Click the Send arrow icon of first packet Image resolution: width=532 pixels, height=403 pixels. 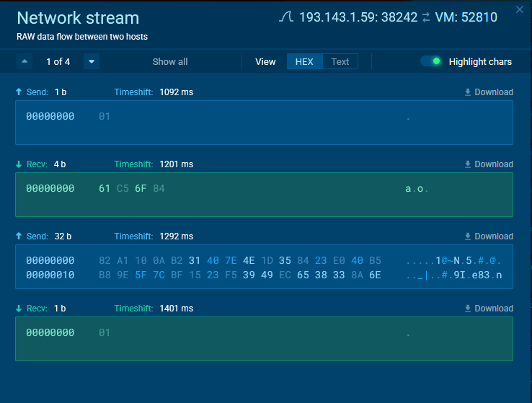(19, 92)
